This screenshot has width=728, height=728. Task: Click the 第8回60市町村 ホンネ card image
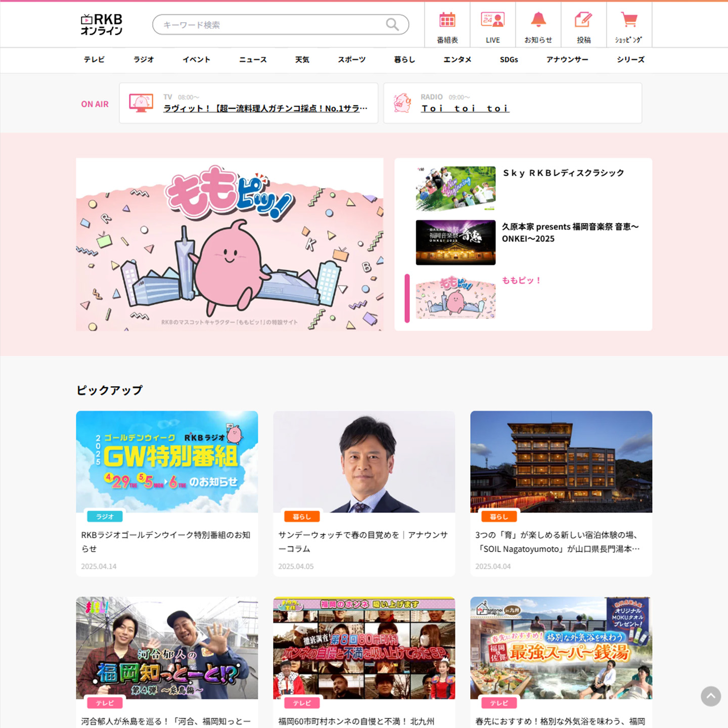coord(364,648)
